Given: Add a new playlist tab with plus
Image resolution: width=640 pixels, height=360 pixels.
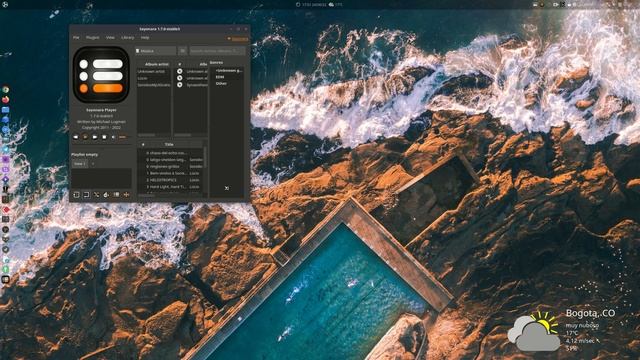Looking at the screenshot, I should click(x=93, y=164).
